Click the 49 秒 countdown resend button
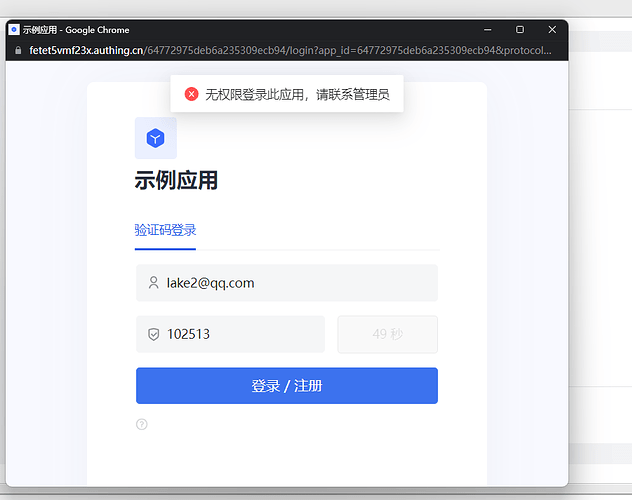Viewport: 632px width, 500px height. click(x=387, y=334)
